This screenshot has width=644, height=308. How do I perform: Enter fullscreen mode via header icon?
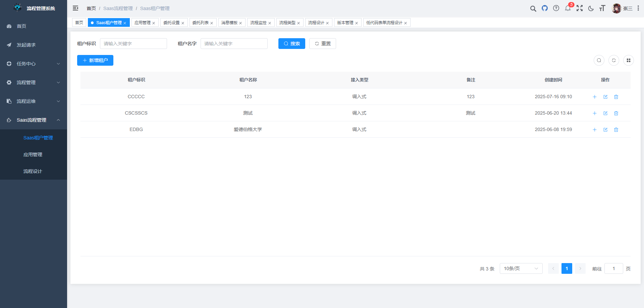pyautogui.click(x=579, y=8)
